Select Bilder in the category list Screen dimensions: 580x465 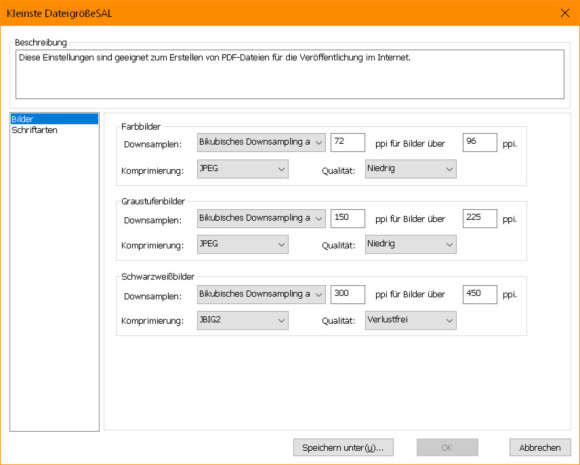54,119
